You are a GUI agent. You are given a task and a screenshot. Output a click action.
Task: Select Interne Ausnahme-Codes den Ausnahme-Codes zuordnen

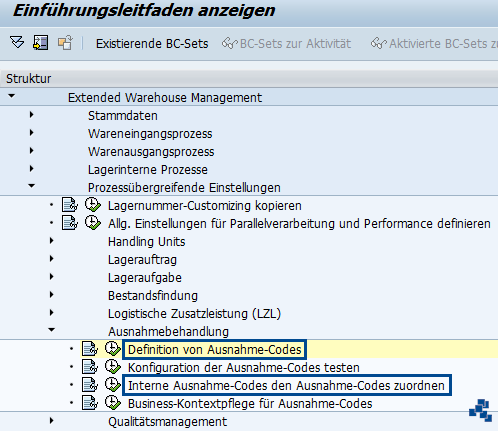(x=287, y=385)
